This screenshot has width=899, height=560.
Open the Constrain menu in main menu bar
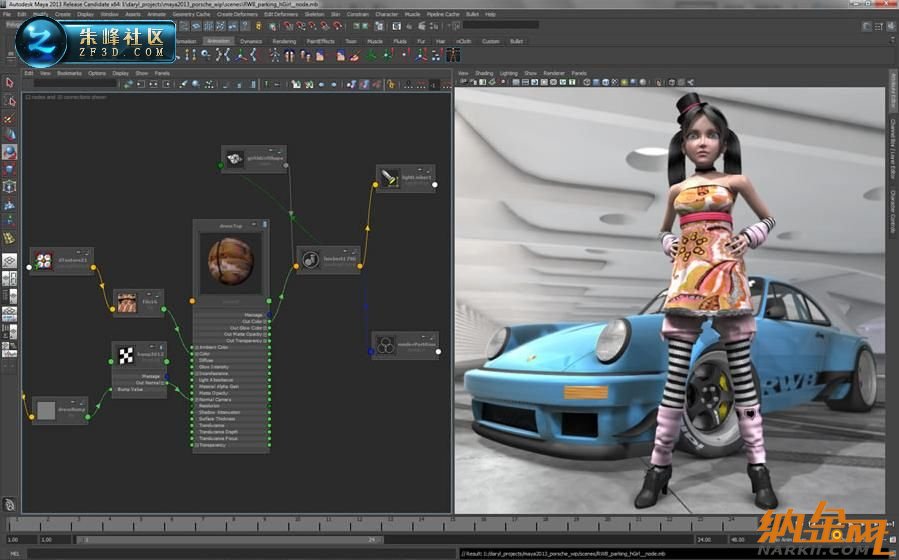coord(357,14)
